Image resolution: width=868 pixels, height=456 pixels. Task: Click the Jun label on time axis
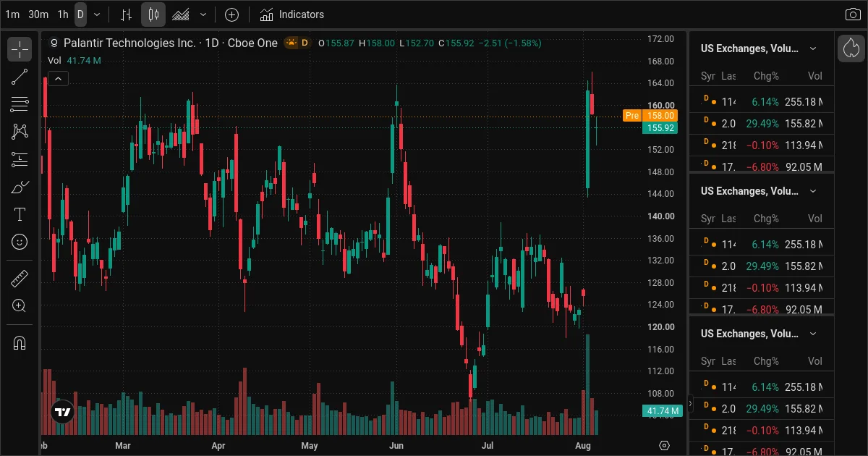[396, 445]
